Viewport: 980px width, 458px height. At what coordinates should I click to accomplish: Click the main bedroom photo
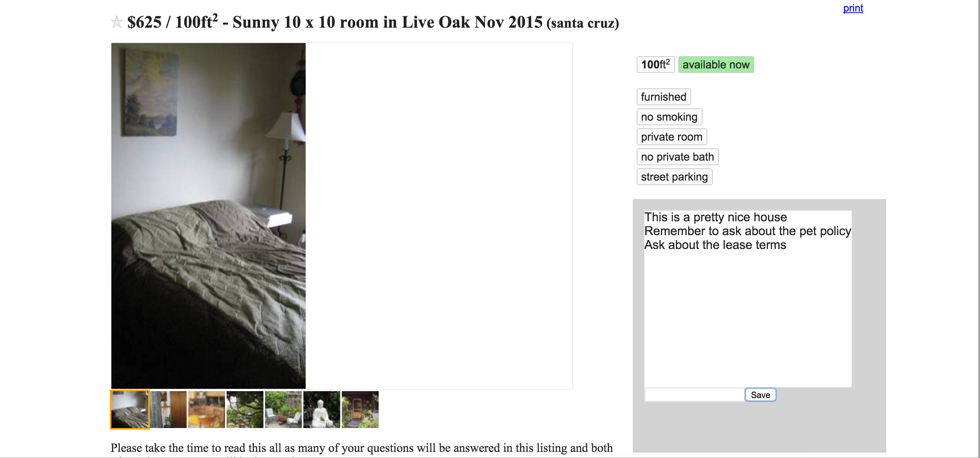click(x=209, y=216)
